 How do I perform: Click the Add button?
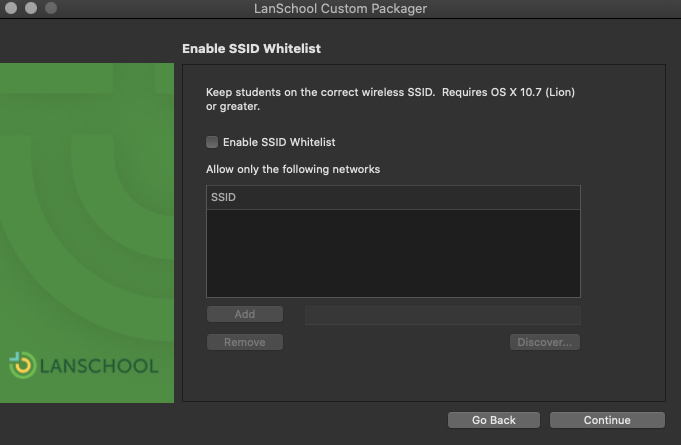click(245, 314)
